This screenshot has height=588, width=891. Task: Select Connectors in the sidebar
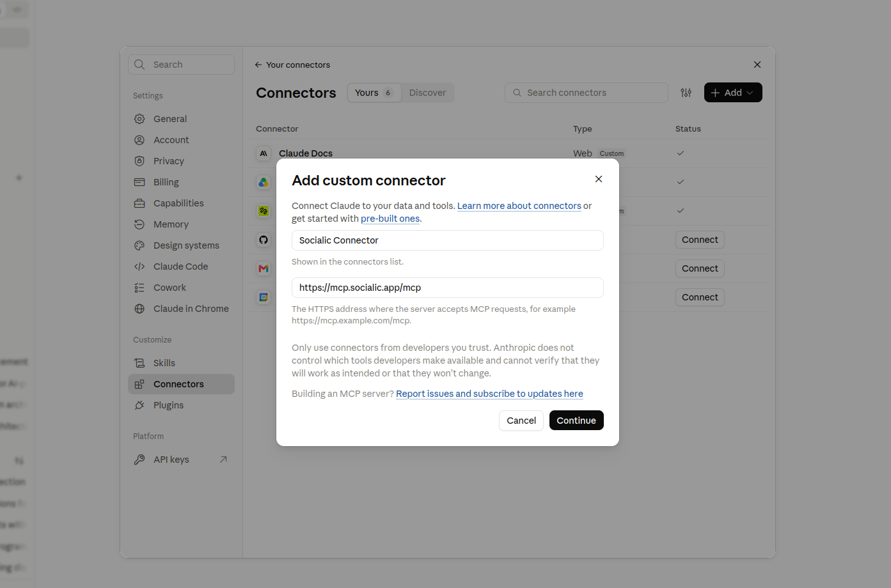point(182,384)
